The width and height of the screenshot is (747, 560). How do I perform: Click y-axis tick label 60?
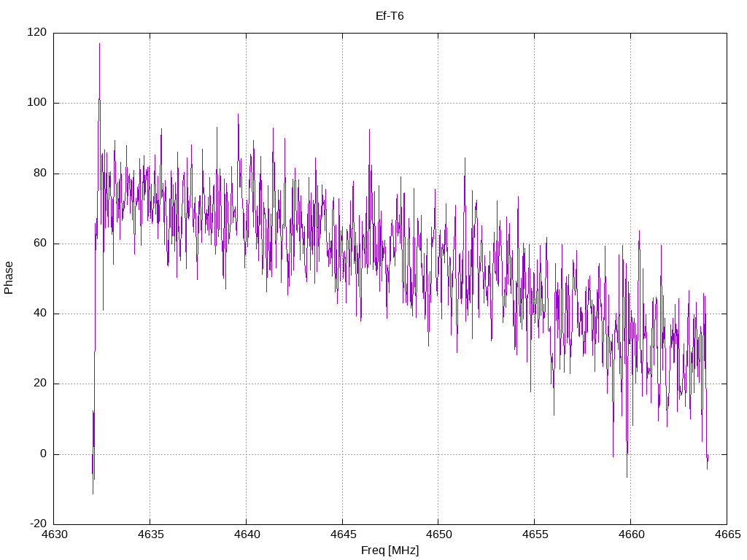pos(40,243)
